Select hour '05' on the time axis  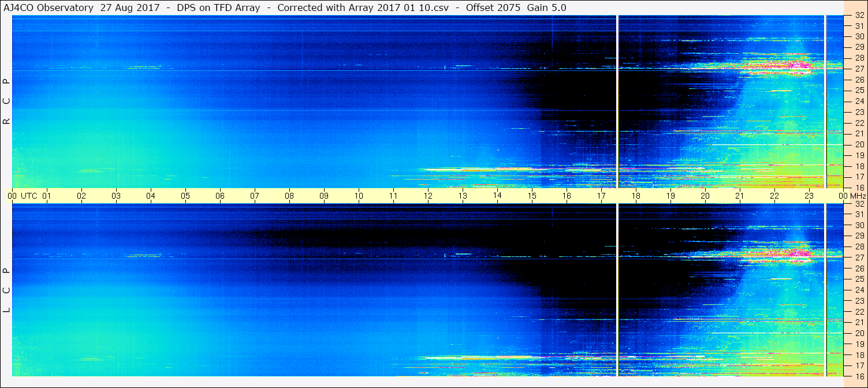(x=185, y=196)
